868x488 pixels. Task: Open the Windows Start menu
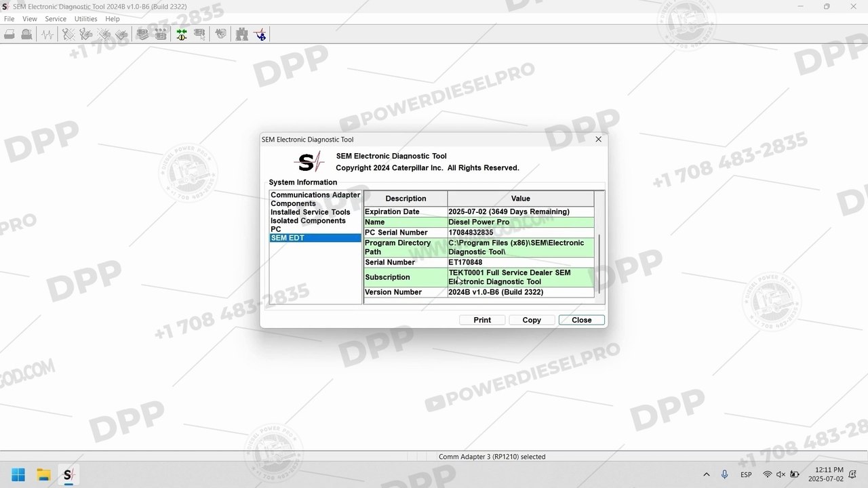pyautogui.click(x=18, y=474)
